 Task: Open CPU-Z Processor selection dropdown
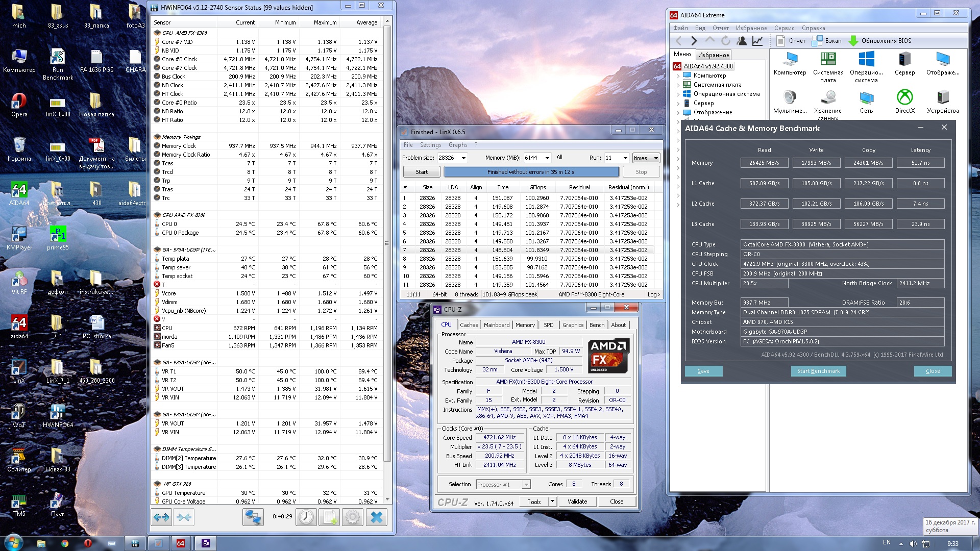click(x=526, y=485)
